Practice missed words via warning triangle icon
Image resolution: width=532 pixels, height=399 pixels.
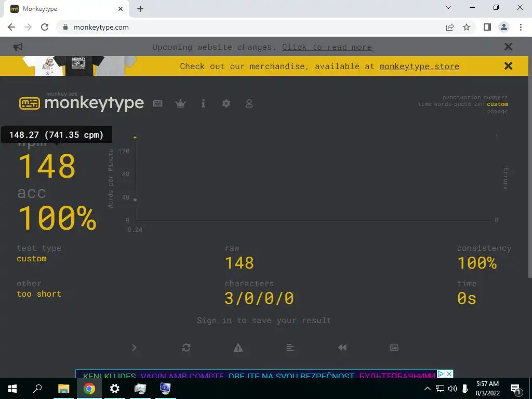pos(238,348)
